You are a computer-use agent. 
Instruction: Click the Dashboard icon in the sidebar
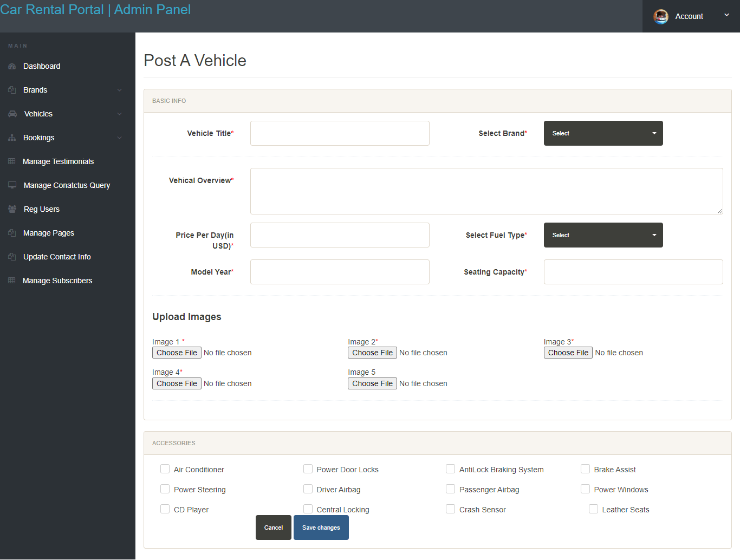point(12,66)
